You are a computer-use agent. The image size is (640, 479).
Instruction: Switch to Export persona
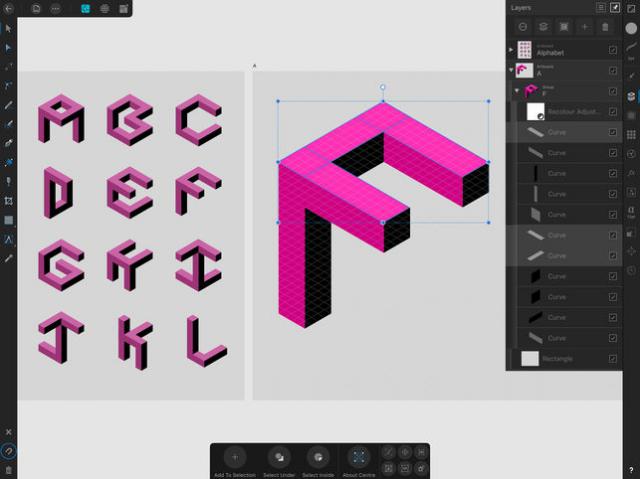pos(124,8)
